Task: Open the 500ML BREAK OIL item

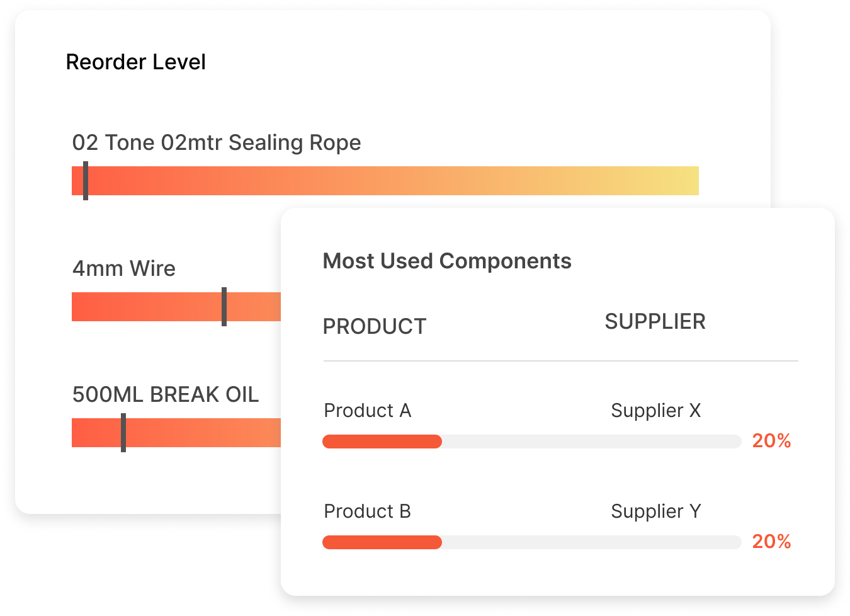Action: (166, 395)
